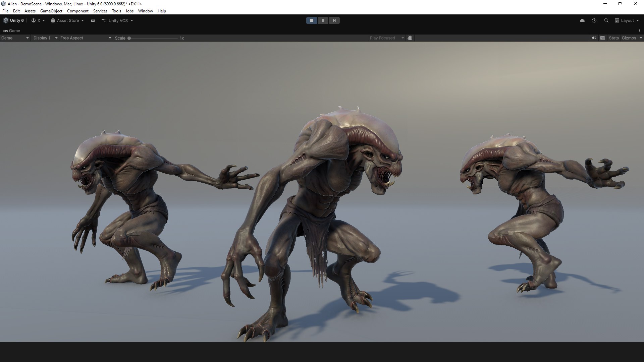Open the account X dropdown
644x362 pixels.
[x=38, y=20]
